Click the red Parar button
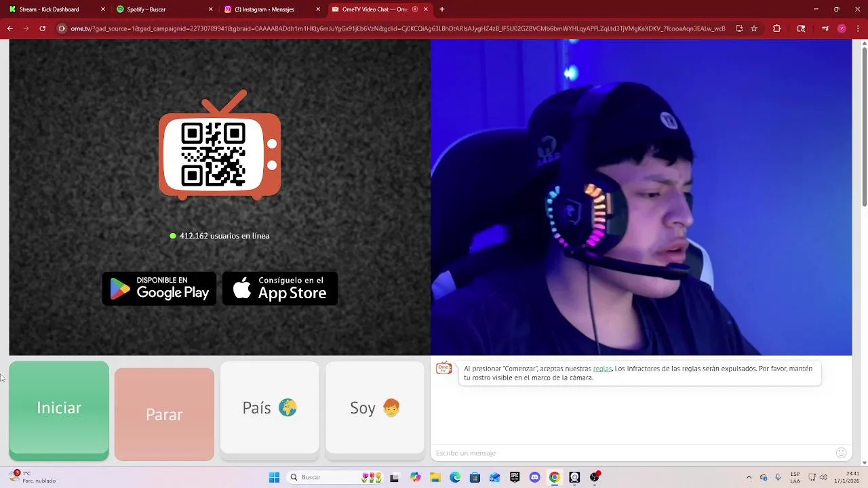The width and height of the screenshot is (868, 488). click(x=164, y=414)
